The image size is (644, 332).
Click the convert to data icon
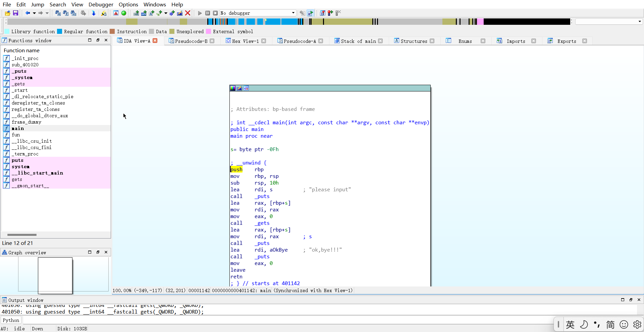coord(144,13)
